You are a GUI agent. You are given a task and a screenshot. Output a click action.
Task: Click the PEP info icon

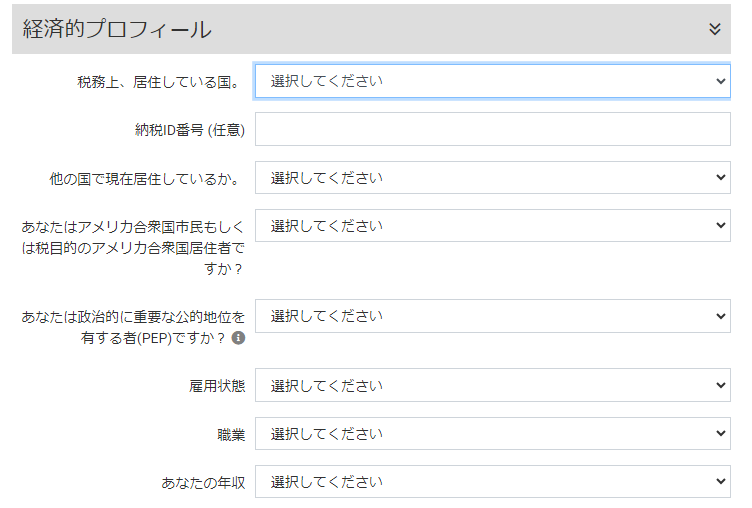pyautogui.click(x=238, y=338)
